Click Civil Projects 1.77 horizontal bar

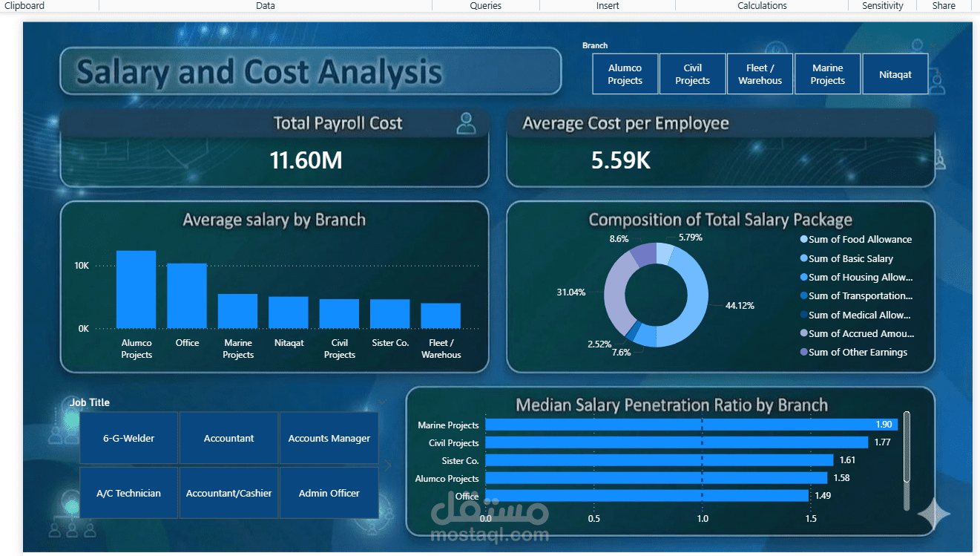677,442
